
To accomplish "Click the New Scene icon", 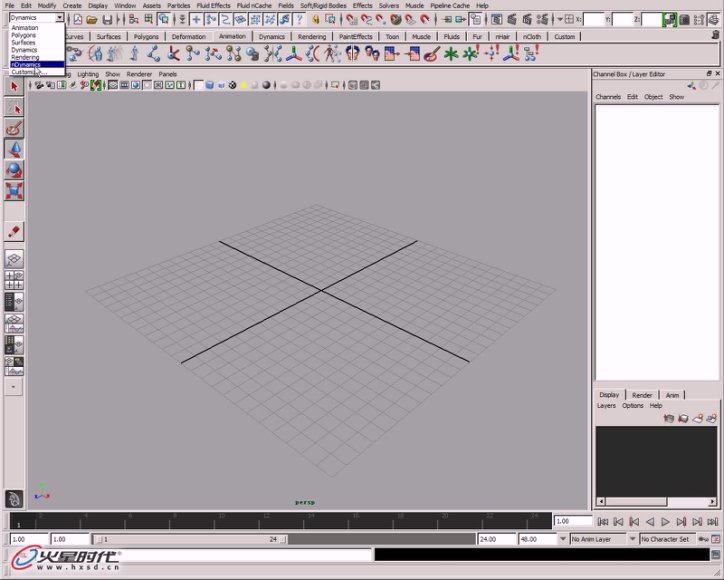I will tap(78, 19).
